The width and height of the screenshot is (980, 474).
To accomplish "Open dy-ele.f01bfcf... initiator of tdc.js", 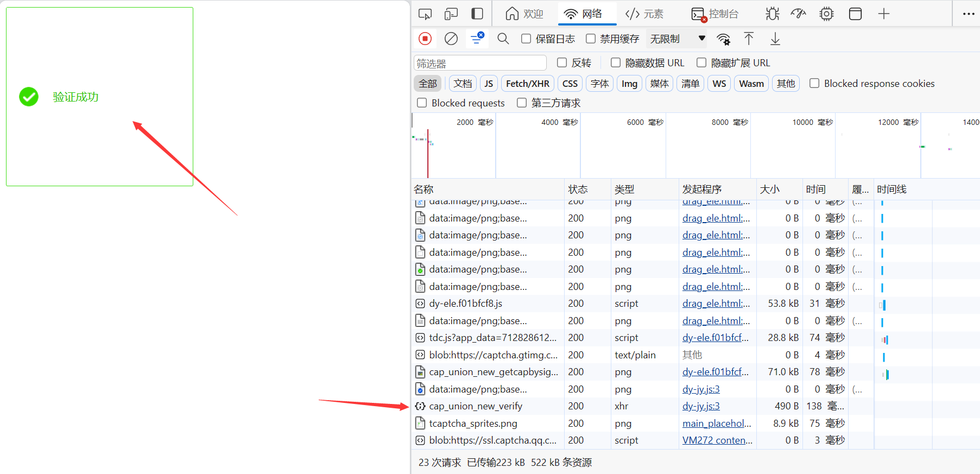I will [716, 338].
